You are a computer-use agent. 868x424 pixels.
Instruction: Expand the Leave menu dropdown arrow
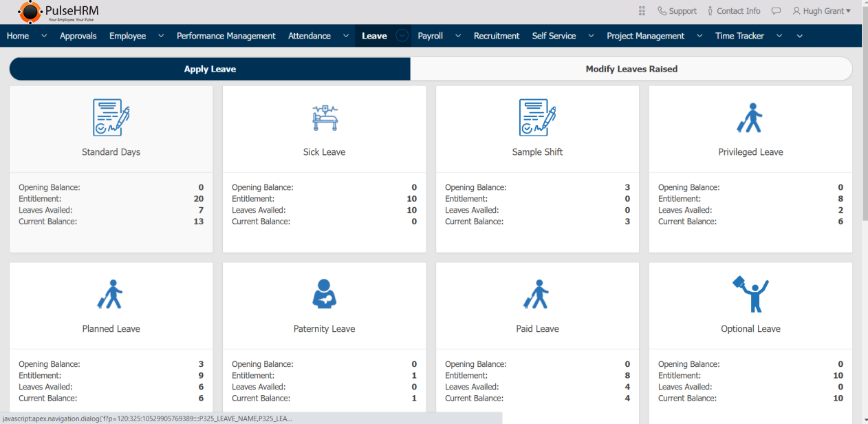(x=402, y=36)
